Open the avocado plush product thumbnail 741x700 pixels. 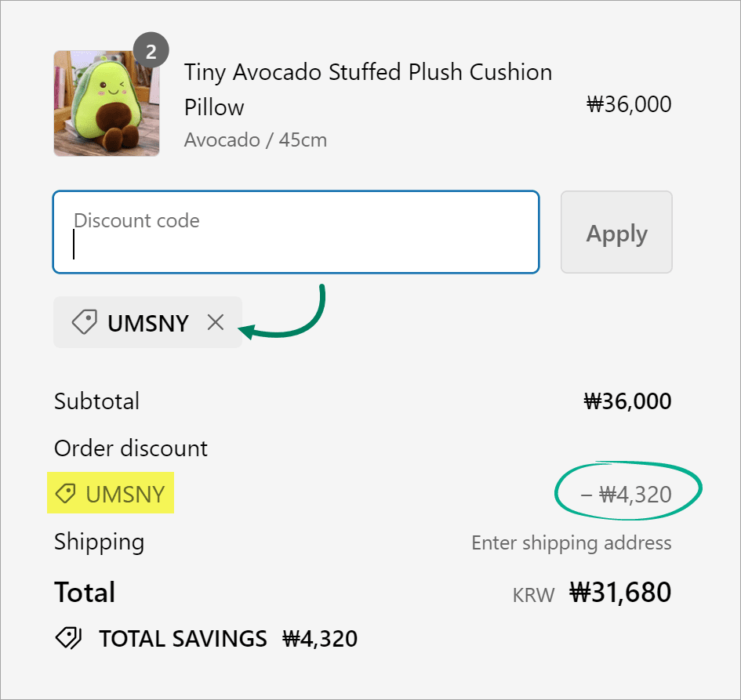pyautogui.click(x=107, y=103)
